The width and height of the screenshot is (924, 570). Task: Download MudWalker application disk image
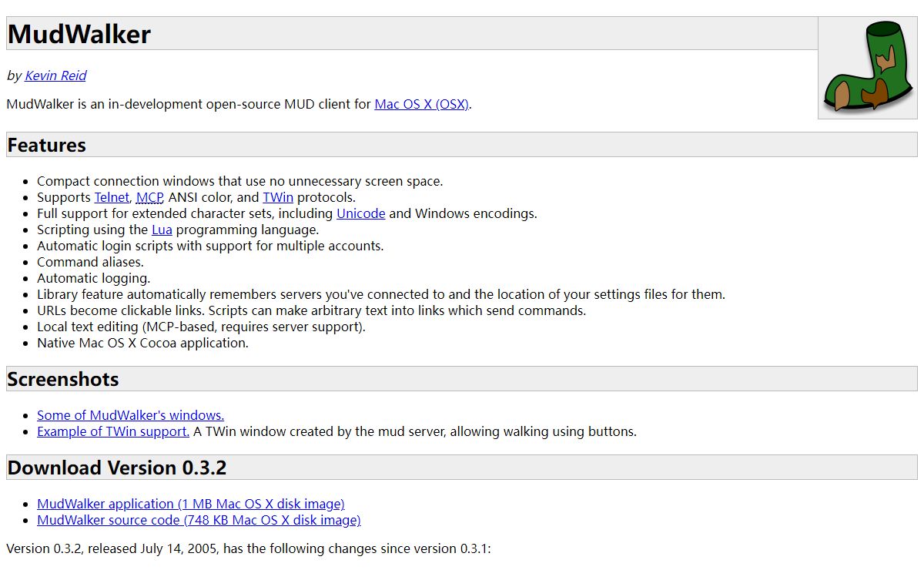(190, 504)
